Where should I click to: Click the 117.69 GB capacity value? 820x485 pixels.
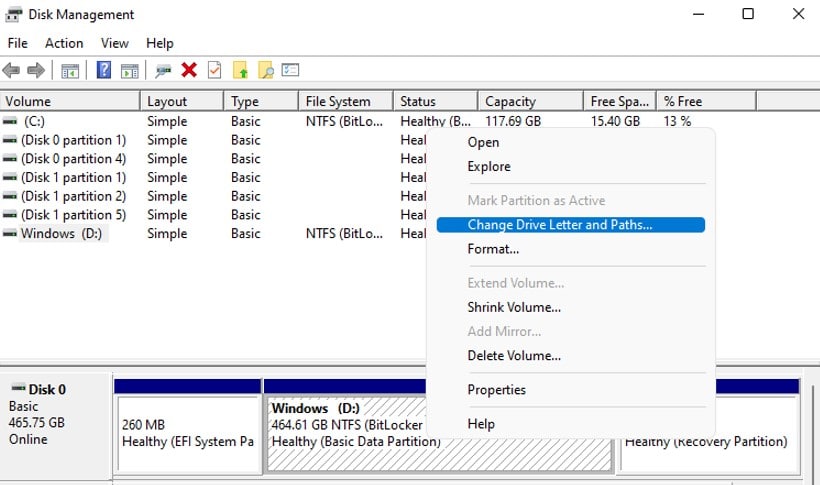tap(513, 121)
